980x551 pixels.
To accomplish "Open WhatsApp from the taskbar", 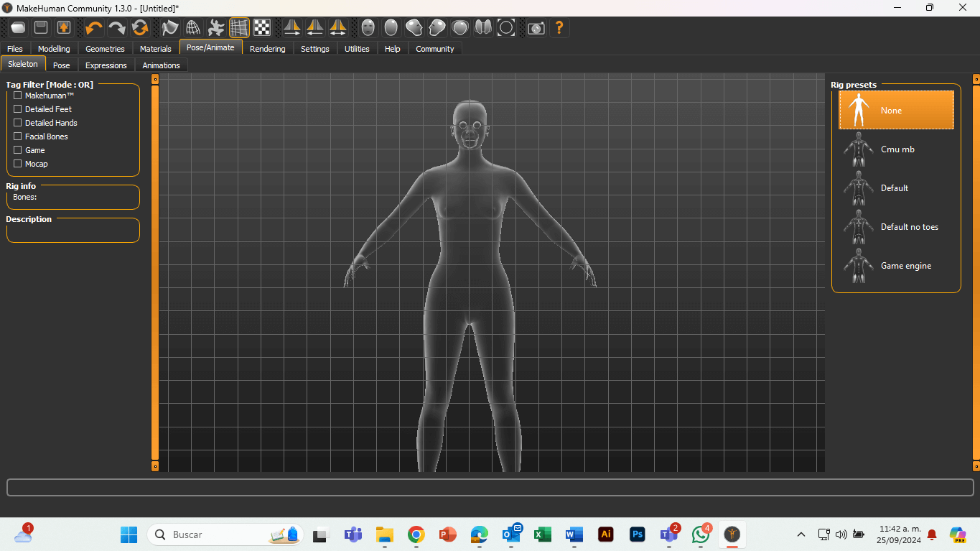I will point(701,534).
